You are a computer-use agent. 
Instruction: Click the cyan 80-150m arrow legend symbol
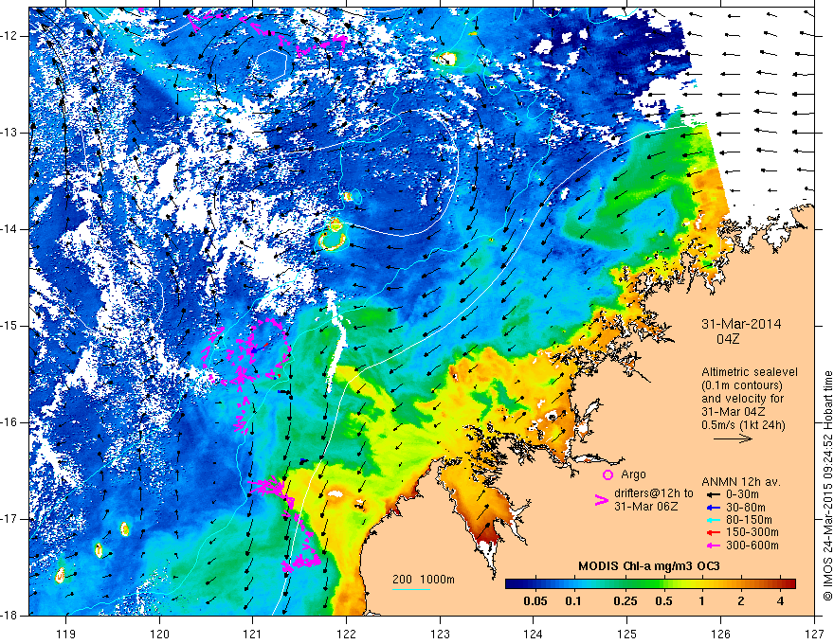(712, 520)
